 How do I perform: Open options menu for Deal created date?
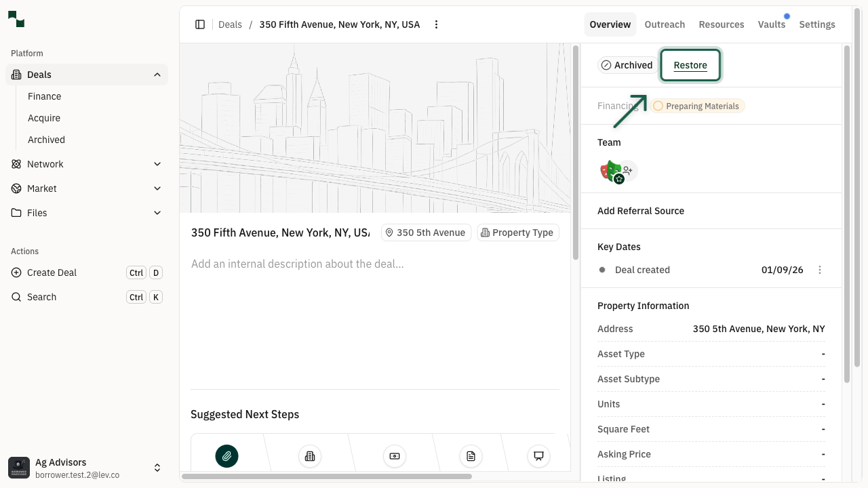pyautogui.click(x=819, y=270)
